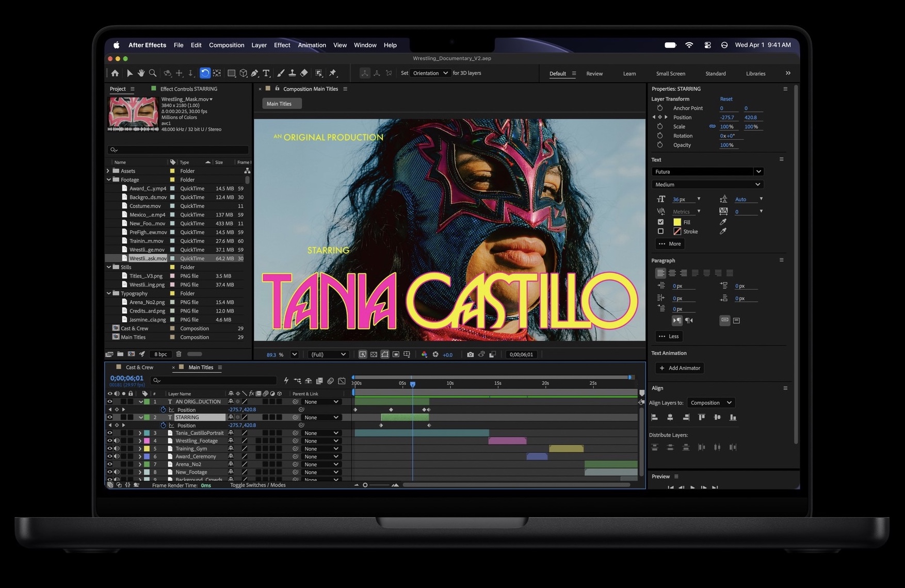The width and height of the screenshot is (905, 588).
Task: Select the Pen tool
Action: [x=255, y=73]
